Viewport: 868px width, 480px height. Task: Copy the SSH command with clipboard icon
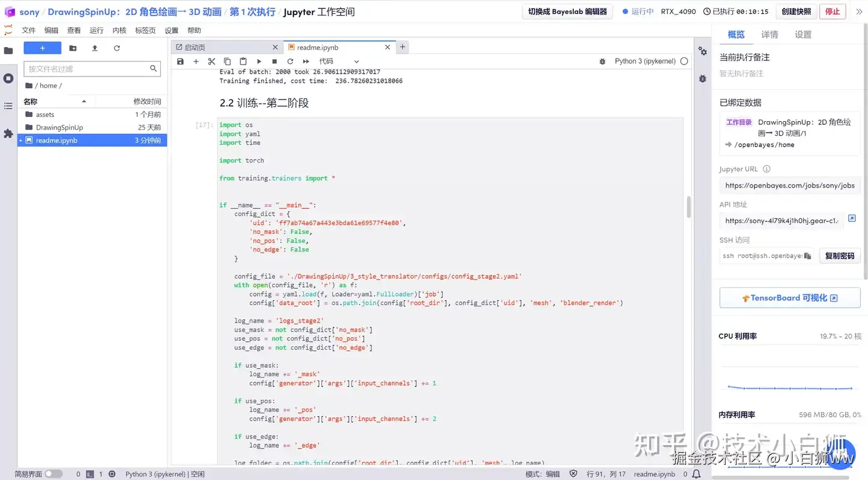click(808, 256)
